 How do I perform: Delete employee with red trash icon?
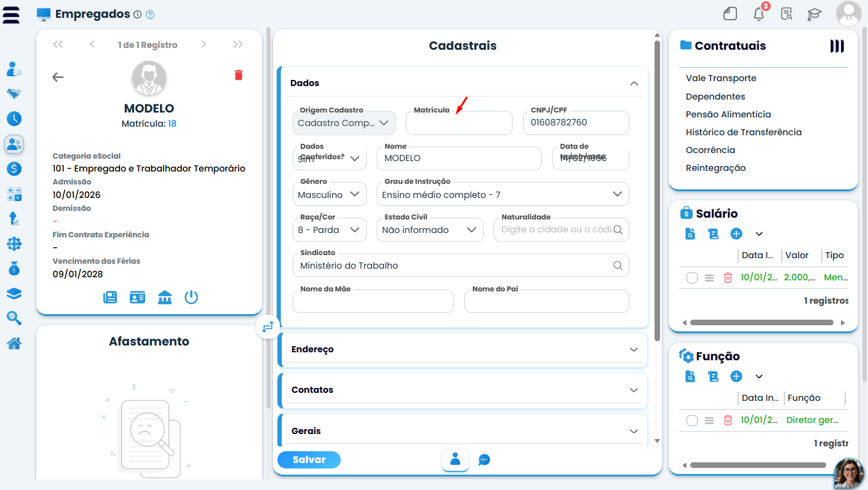pos(239,75)
